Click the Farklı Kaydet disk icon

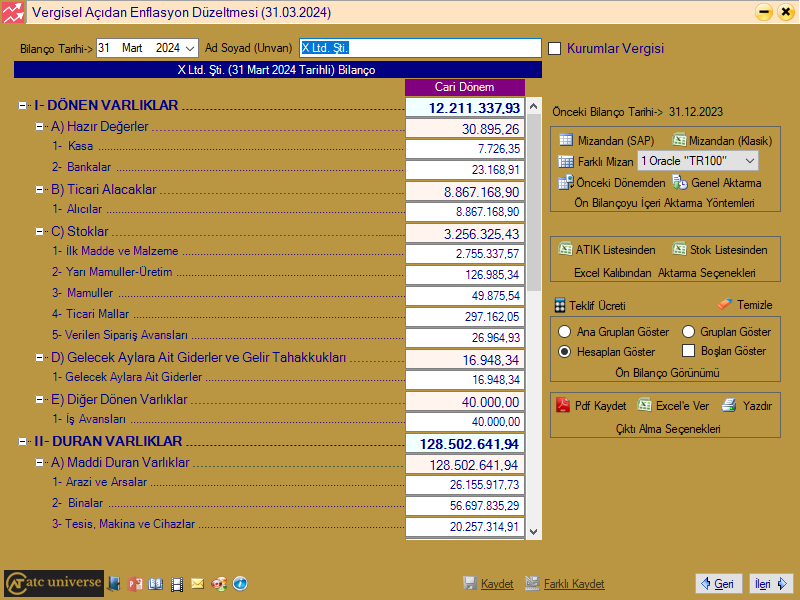(532, 583)
